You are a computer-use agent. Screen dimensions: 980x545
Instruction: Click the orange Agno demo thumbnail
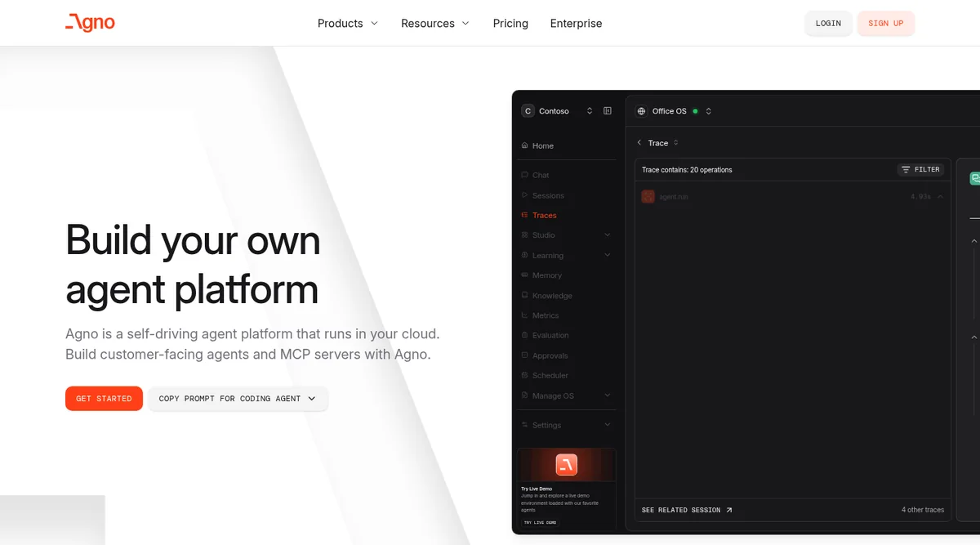tap(567, 465)
